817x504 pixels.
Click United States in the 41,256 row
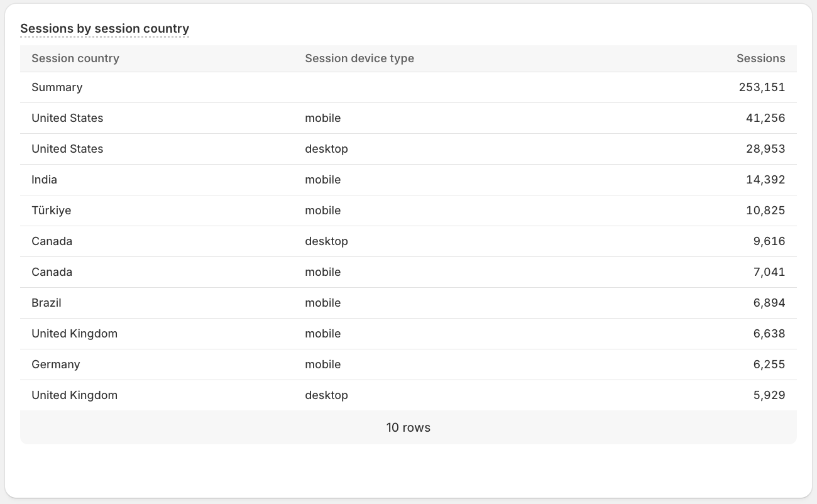(67, 118)
